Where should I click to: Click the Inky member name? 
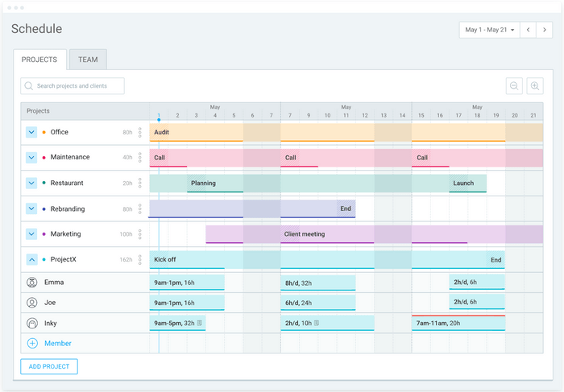[51, 324]
